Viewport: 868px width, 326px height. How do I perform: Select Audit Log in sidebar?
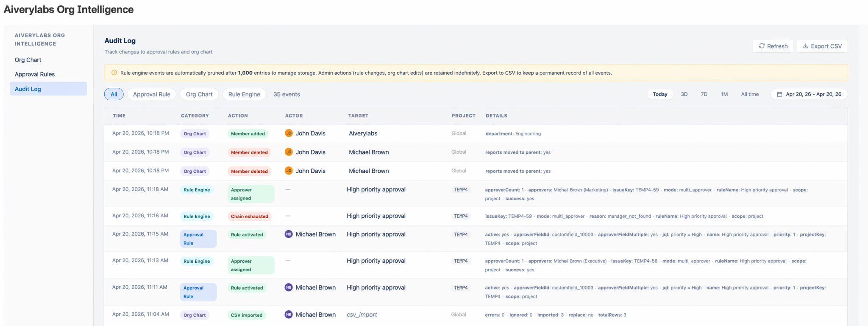(x=48, y=89)
